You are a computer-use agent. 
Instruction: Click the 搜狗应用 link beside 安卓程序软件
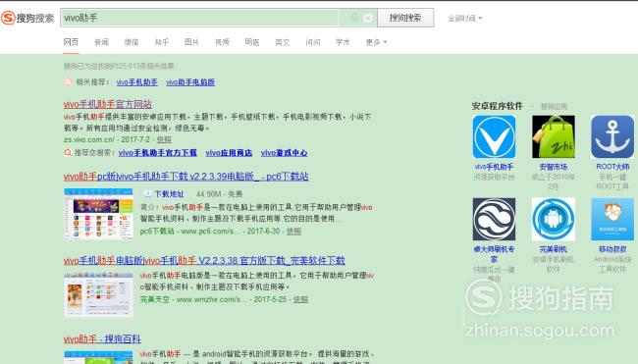tap(554, 107)
